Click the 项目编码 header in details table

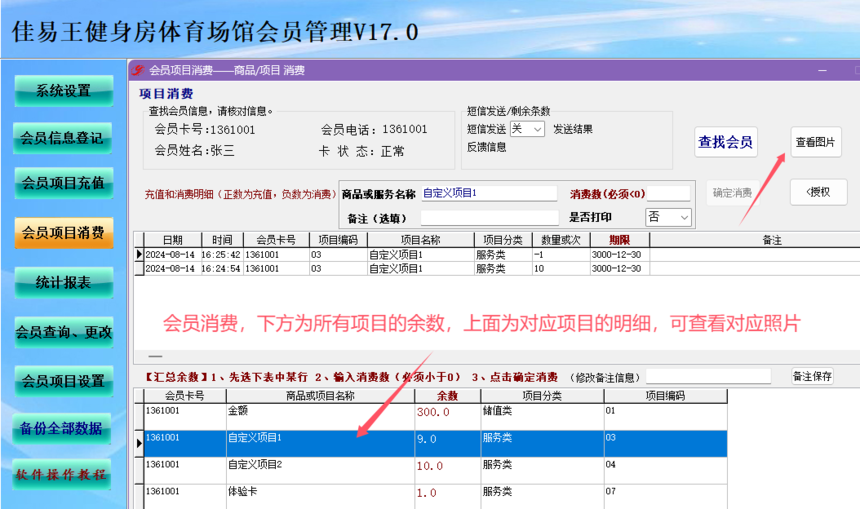(338, 240)
